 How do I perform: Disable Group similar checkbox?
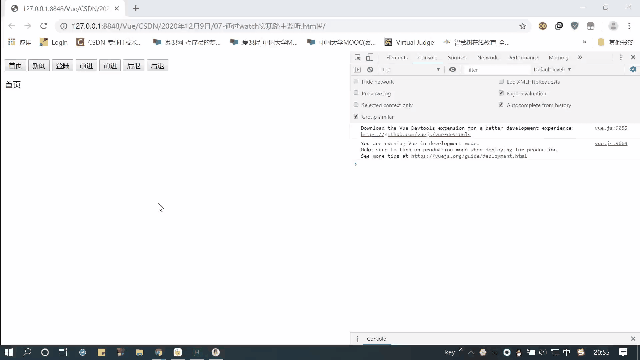[x=356, y=117]
